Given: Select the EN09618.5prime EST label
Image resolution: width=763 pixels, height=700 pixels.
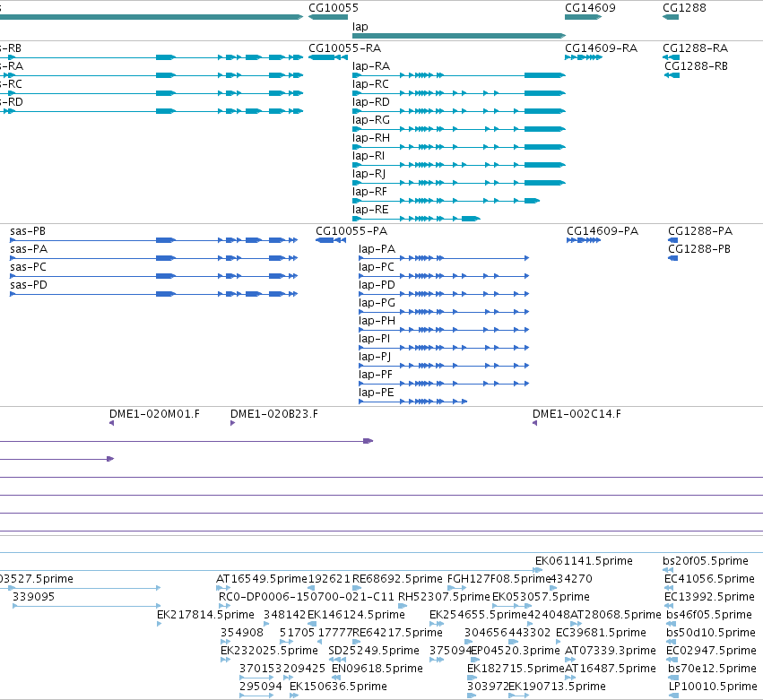Looking at the screenshot, I should [x=377, y=669].
